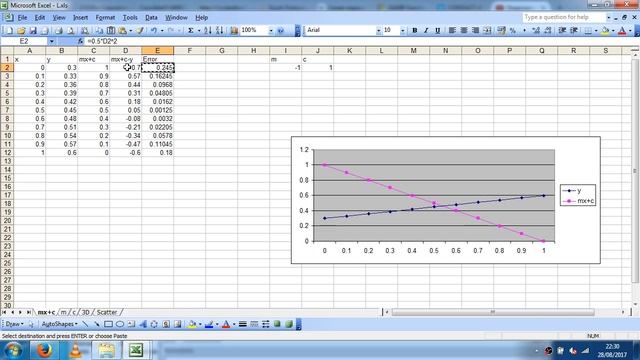Click the Open file folder icon
The width and height of the screenshot is (640, 360).
(21, 31)
